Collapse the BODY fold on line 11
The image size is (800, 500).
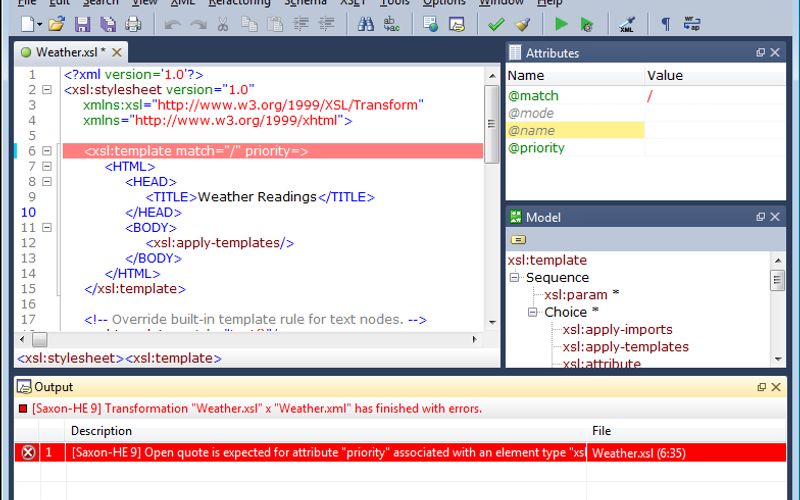[46, 228]
